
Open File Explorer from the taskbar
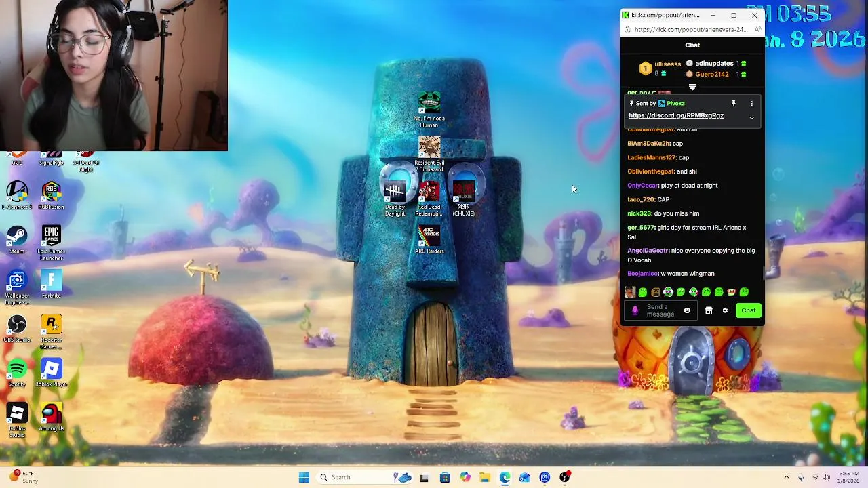[x=485, y=477]
